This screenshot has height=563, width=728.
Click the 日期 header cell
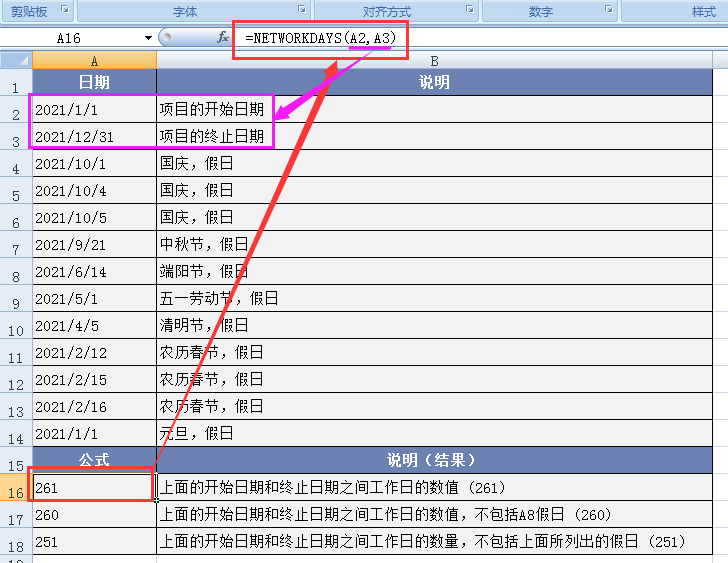tap(94, 82)
